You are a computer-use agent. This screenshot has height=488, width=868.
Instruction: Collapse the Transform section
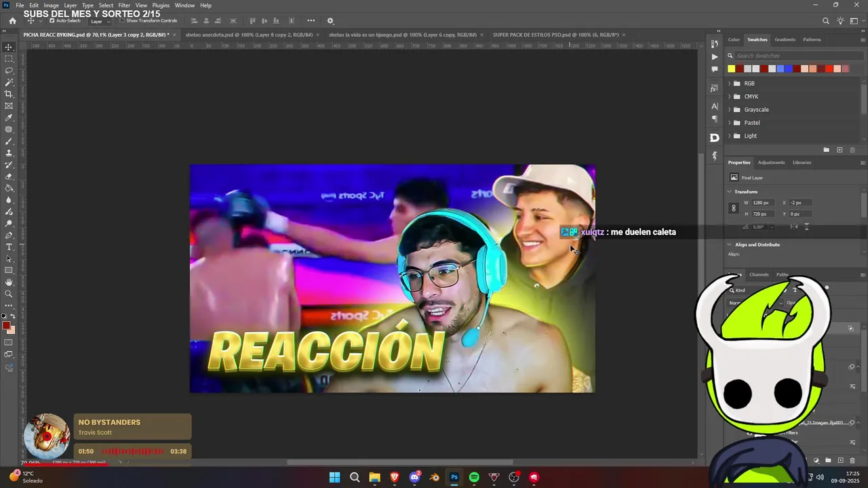[730, 192]
